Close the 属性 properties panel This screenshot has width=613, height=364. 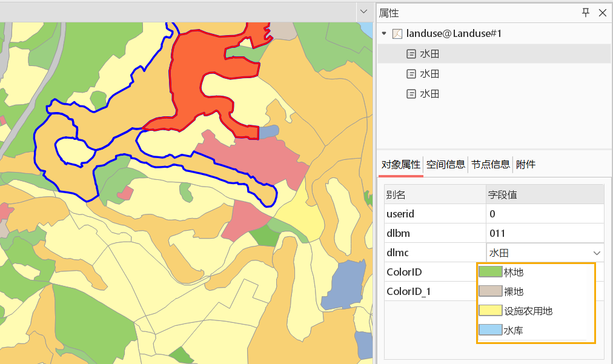602,13
